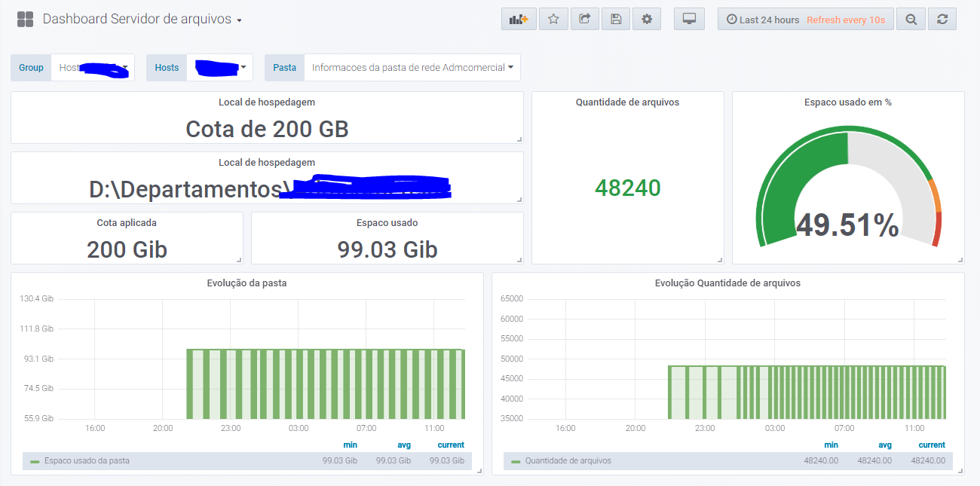
Task: Click the 48240 file count value
Action: pos(627,188)
